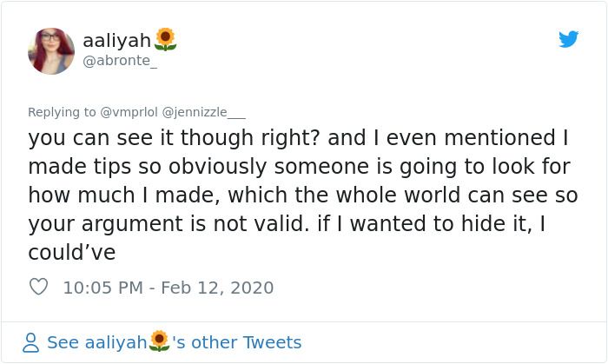Click the tweet's last word could've
Image resolution: width=608 pixels, height=364 pixels.
72,252
